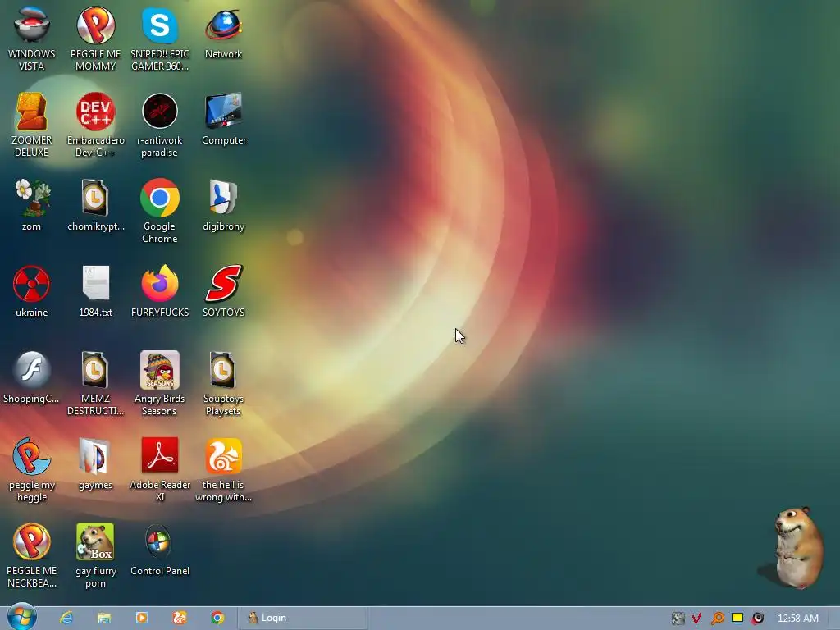Select the 1984.txt text file
Screen dimensions: 840x630
point(95,291)
